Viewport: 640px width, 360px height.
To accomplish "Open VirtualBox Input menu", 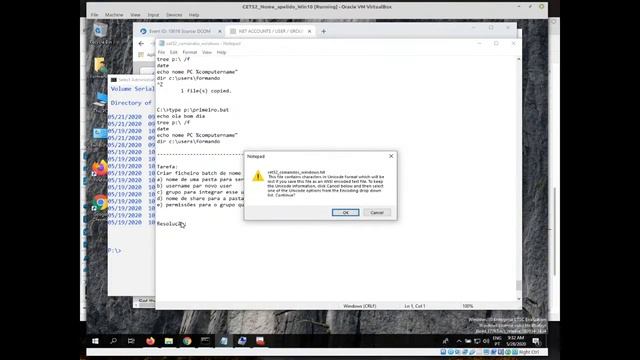I will 153,15.
